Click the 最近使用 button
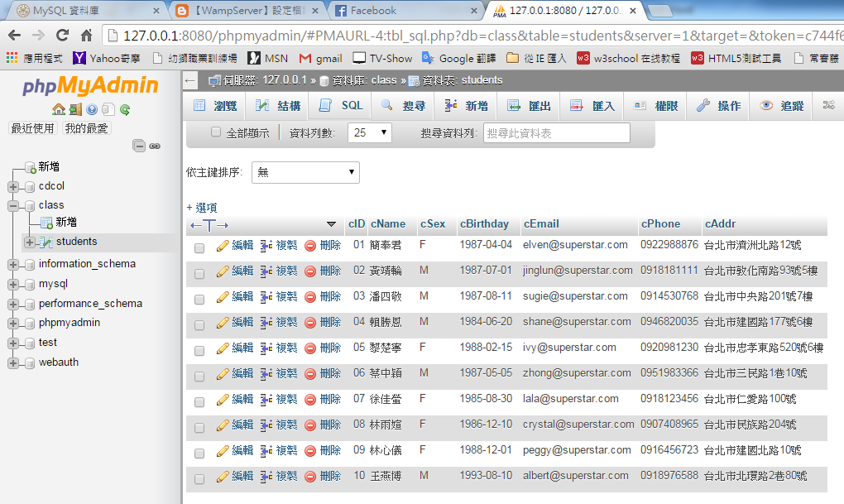The height and width of the screenshot is (504, 844). coord(33,128)
